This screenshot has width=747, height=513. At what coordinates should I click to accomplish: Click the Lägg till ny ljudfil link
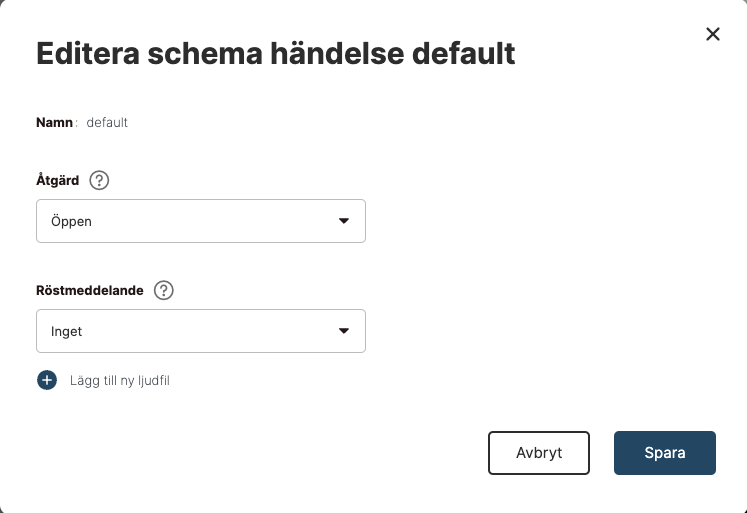pos(120,381)
